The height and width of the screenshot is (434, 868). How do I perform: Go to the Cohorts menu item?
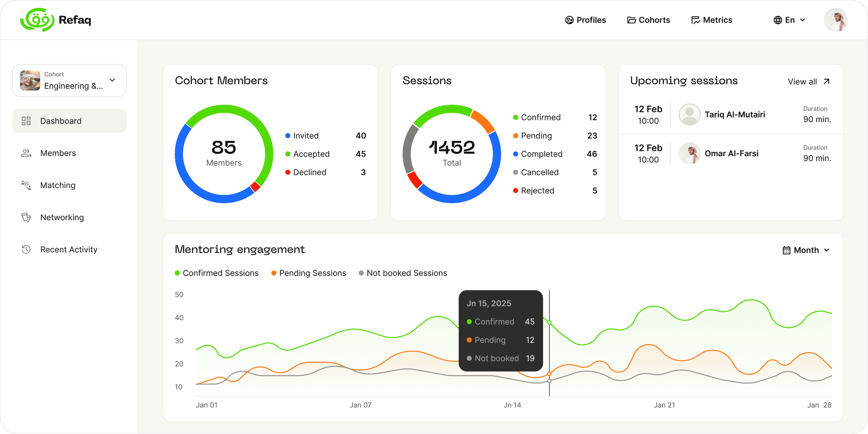(x=649, y=20)
